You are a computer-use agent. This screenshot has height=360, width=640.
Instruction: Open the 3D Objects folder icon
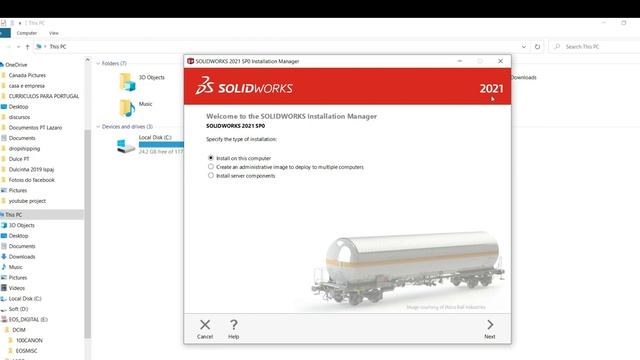pyautogui.click(x=127, y=81)
